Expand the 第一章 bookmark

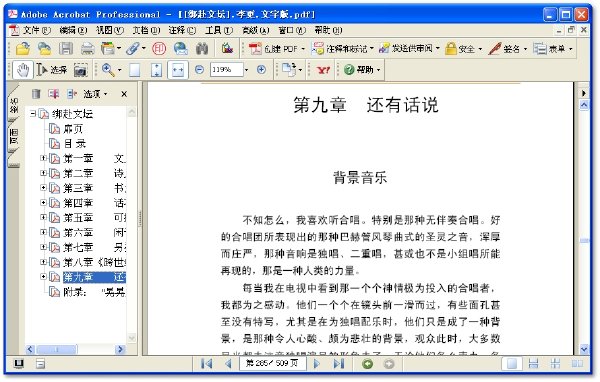click(43, 158)
